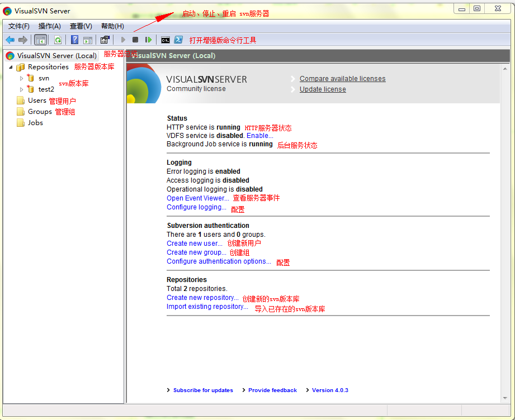Restart the server using restart icon

(x=148, y=40)
